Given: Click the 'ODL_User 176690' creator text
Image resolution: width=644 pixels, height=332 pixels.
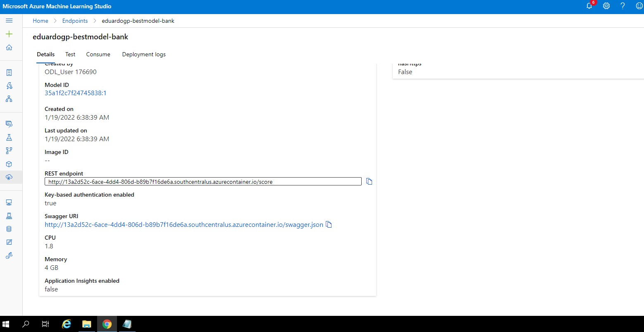Looking at the screenshot, I should pyautogui.click(x=71, y=72).
